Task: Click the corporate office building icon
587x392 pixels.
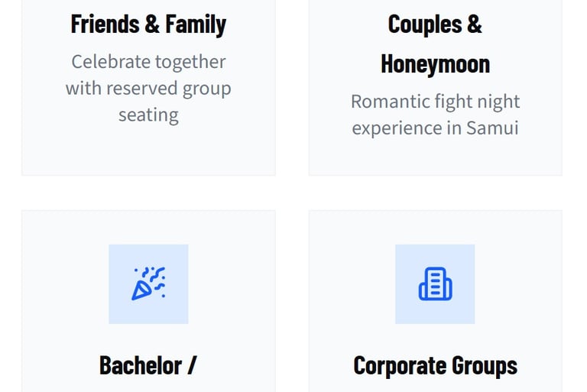Action: coord(435,283)
